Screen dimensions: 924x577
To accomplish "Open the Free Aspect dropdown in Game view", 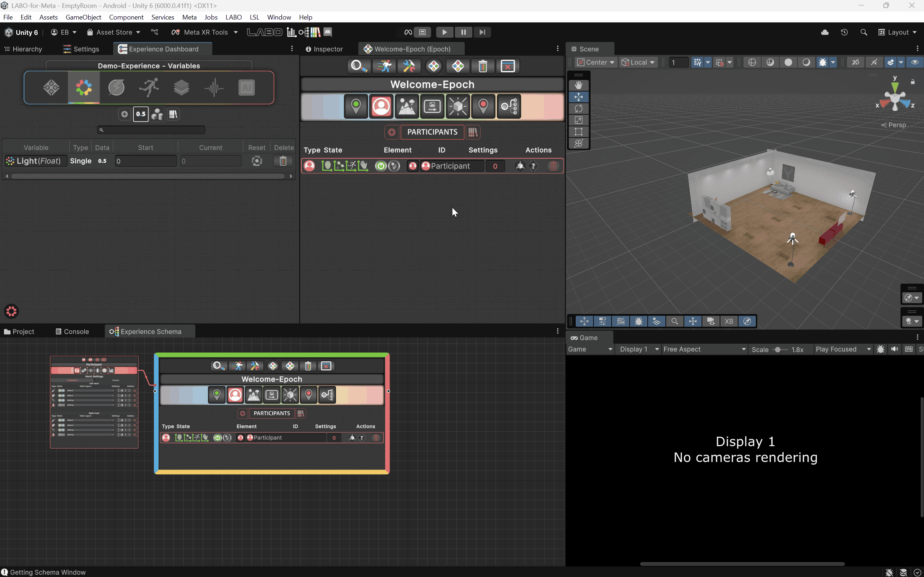I will [x=704, y=349].
